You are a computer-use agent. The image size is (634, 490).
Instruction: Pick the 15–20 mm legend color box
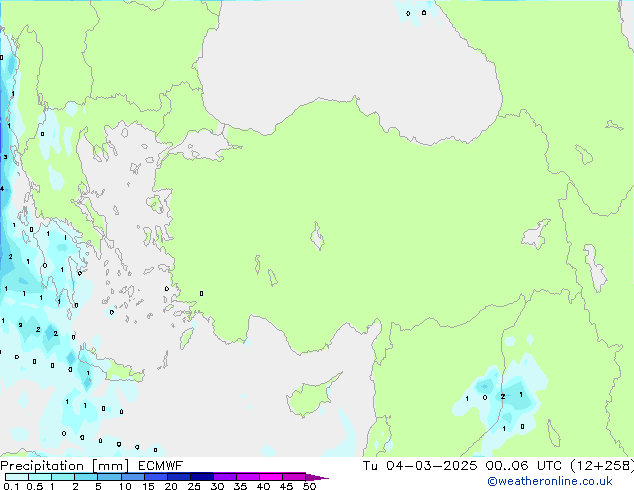click(155, 477)
